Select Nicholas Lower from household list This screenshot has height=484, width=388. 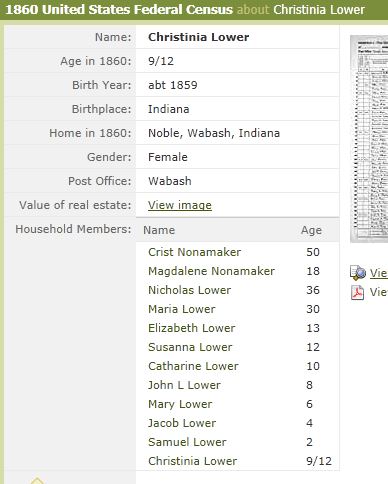[x=189, y=290]
